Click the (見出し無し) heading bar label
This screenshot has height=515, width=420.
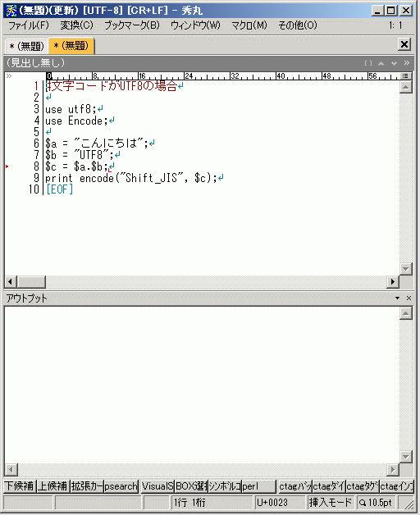(x=35, y=62)
